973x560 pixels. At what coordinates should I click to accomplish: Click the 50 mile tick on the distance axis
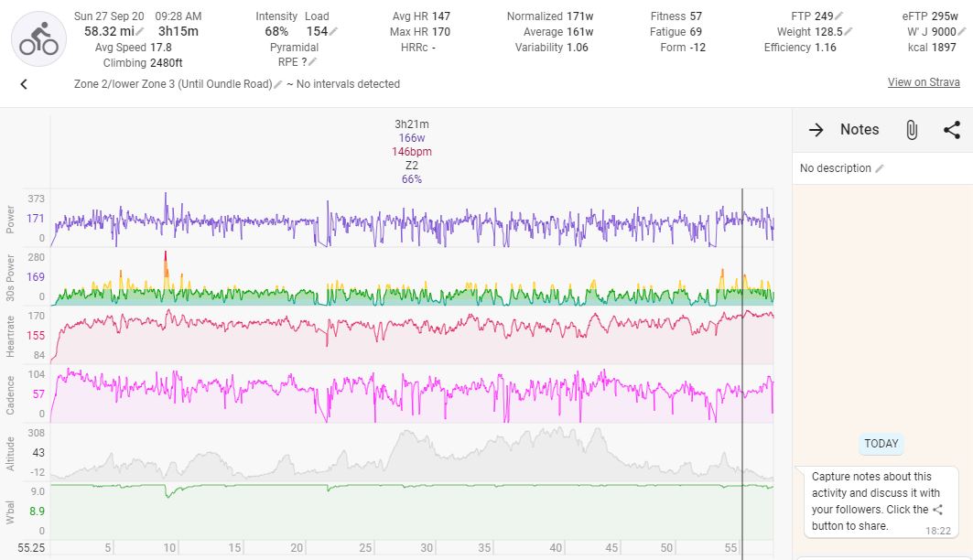[666, 547]
